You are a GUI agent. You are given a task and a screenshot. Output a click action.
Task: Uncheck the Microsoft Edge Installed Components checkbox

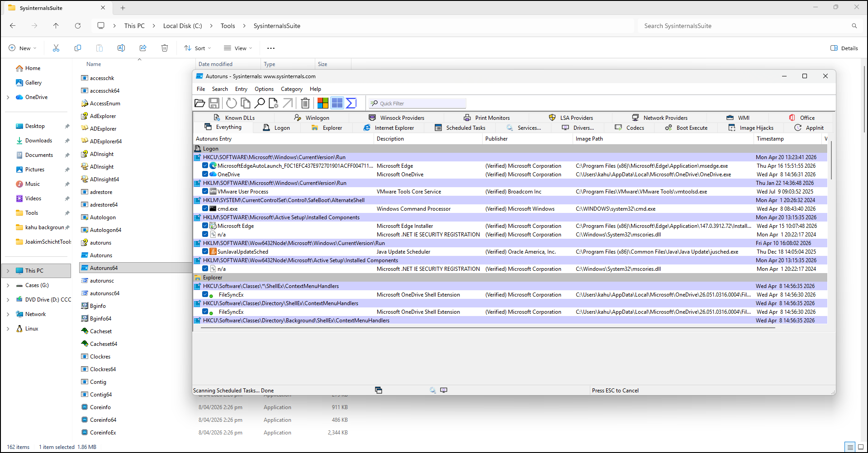(205, 226)
